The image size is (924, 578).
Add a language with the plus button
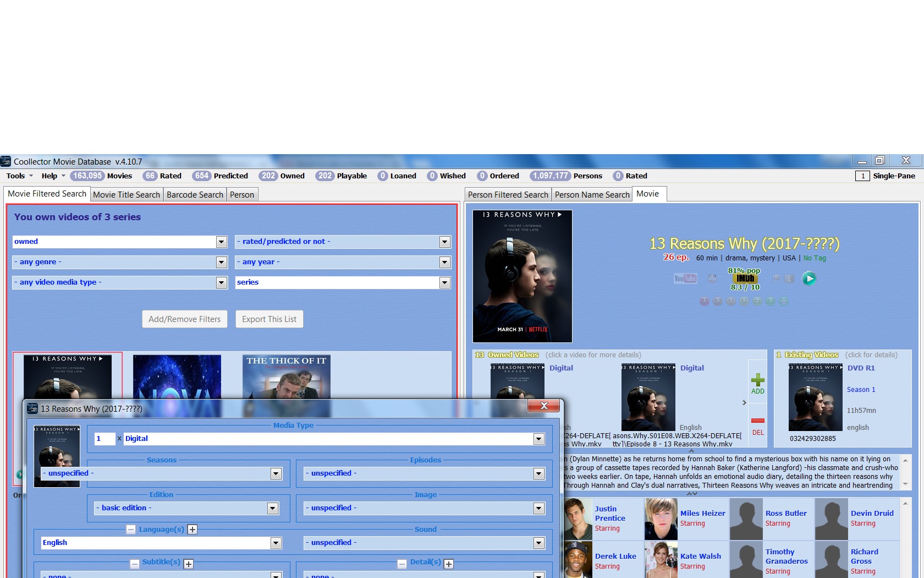tap(192, 530)
